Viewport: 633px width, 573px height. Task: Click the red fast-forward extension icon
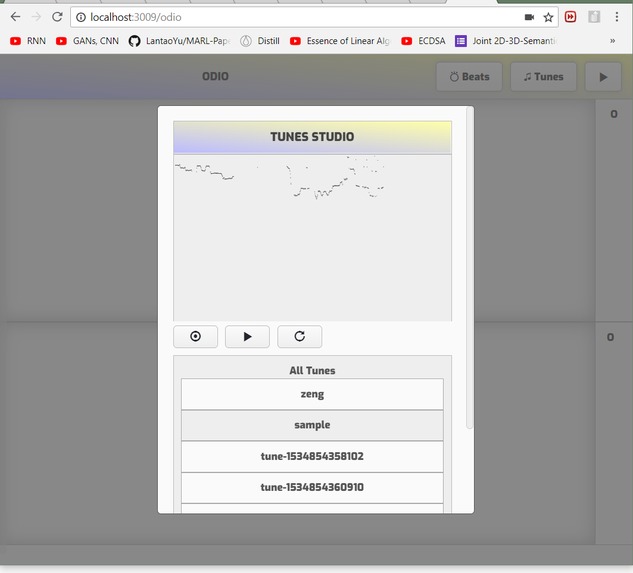tap(570, 17)
